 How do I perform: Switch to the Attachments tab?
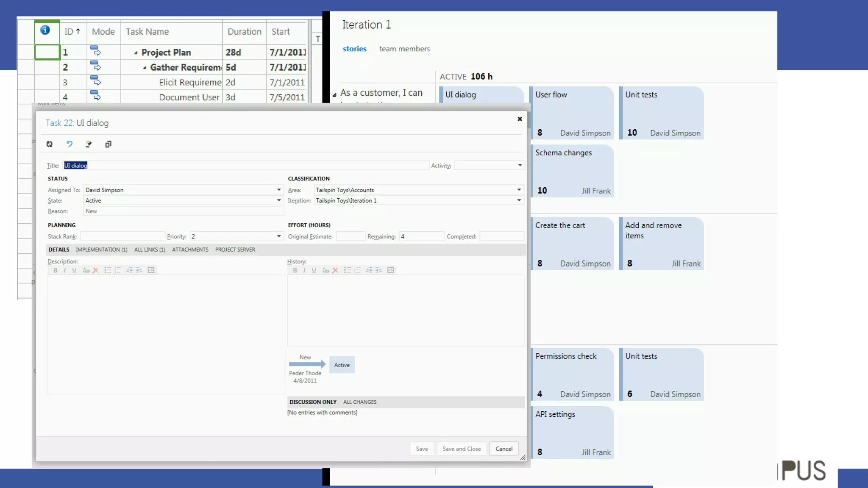(x=190, y=250)
